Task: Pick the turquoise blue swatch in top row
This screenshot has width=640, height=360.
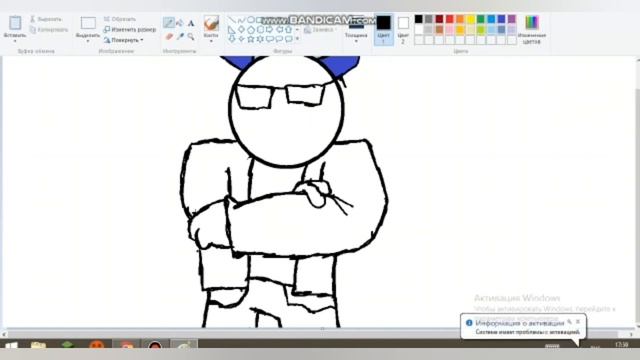Action: coord(491,19)
